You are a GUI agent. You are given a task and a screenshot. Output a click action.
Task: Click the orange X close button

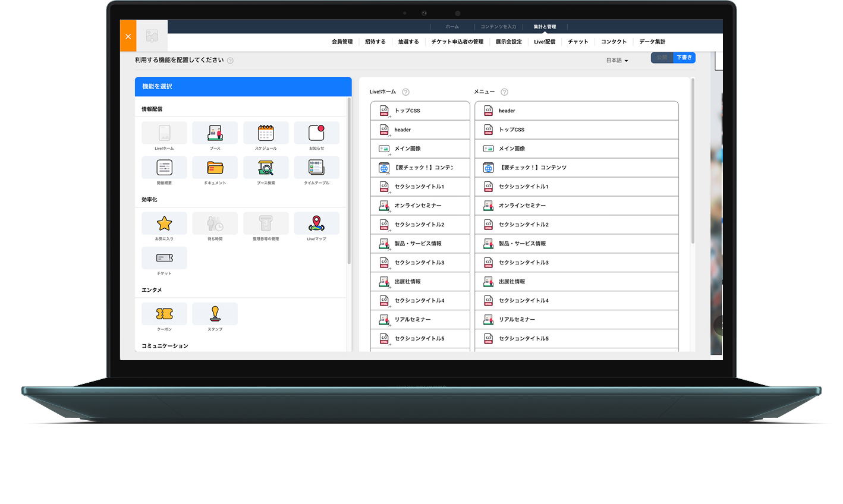pyautogui.click(x=128, y=36)
